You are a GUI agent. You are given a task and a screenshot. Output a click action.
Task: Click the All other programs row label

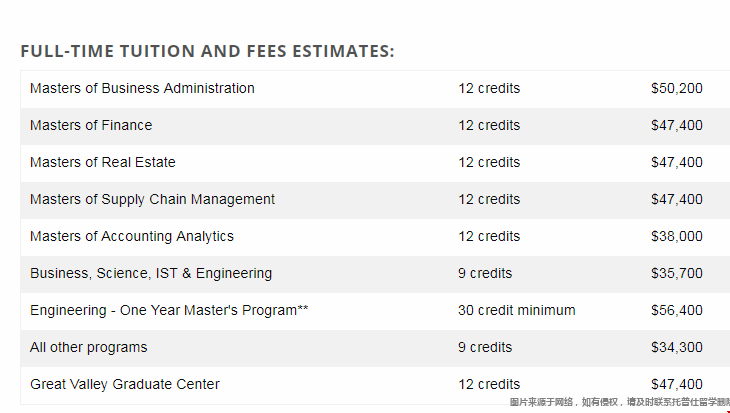pyautogui.click(x=88, y=347)
